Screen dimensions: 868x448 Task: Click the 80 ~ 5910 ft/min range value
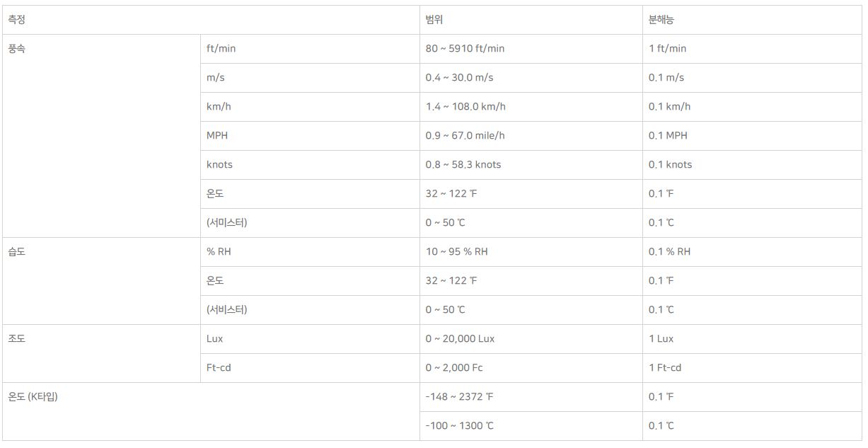coord(465,49)
